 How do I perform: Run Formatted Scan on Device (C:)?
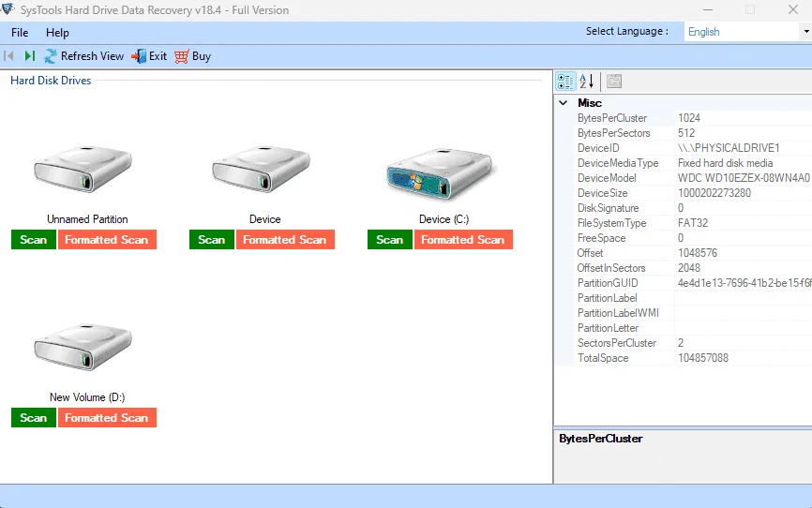point(463,240)
